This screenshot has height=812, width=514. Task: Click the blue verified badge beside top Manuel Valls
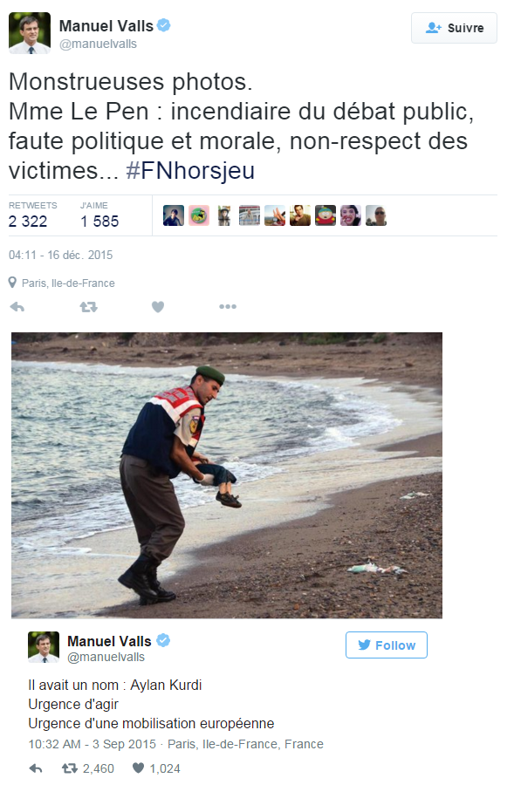(164, 24)
